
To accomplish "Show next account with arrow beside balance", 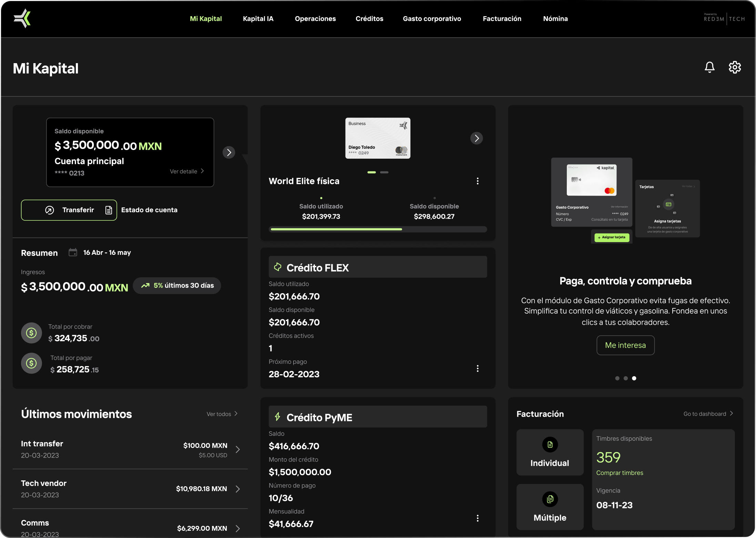I will tap(229, 152).
